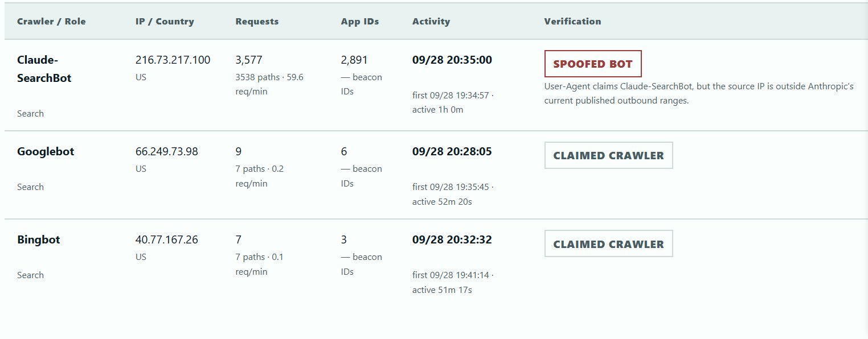Click IP address 216.73.217.100
Viewport: 868px width, 339px height.
pos(173,60)
